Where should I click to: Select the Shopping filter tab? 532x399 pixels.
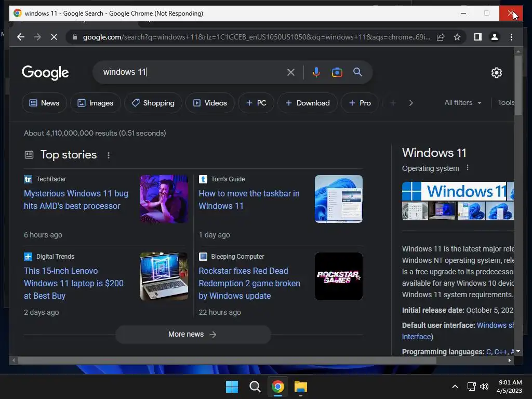click(153, 103)
